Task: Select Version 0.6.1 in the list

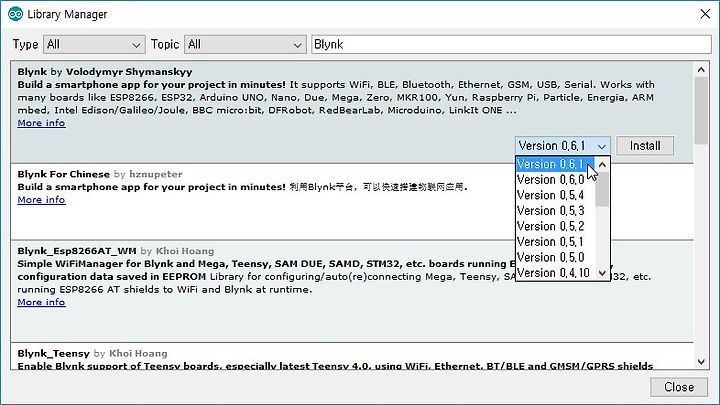Action: (x=555, y=164)
